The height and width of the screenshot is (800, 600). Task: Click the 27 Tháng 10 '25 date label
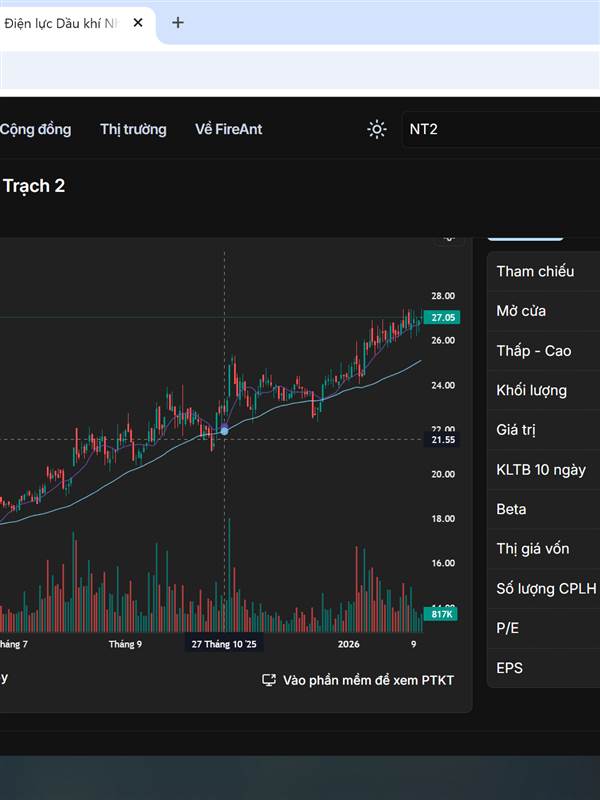[224, 644]
